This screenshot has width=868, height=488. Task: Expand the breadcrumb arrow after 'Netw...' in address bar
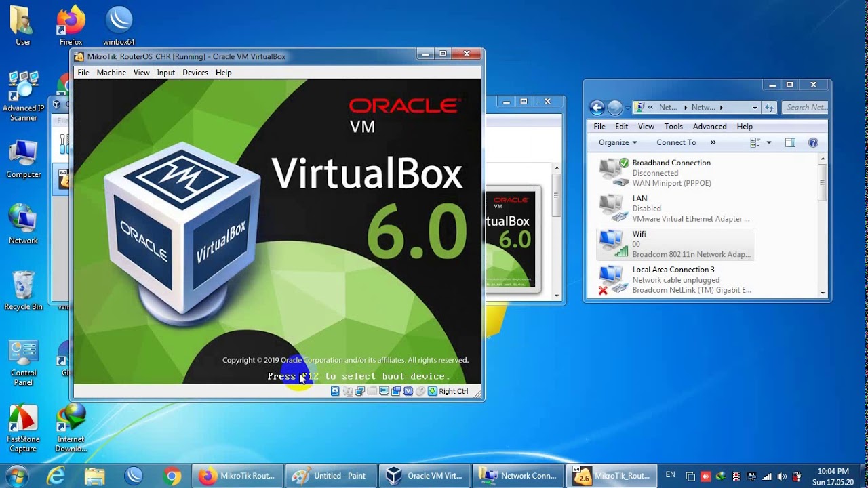(x=721, y=107)
